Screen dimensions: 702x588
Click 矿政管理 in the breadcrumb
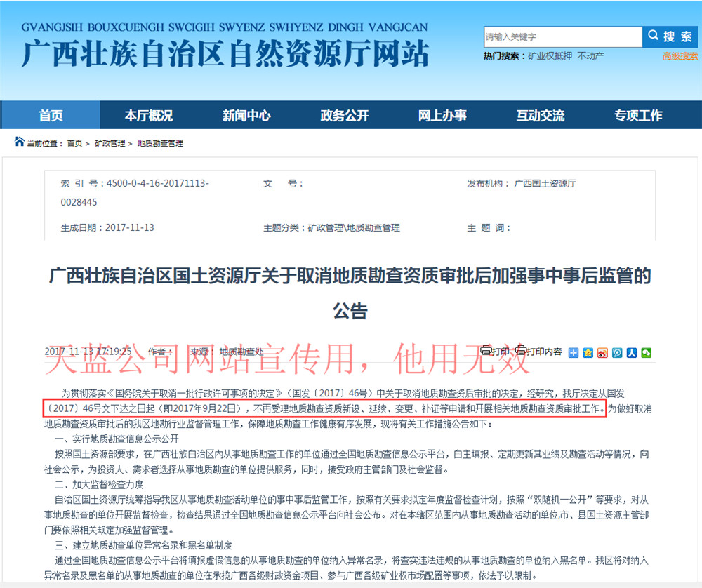tap(110, 143)
